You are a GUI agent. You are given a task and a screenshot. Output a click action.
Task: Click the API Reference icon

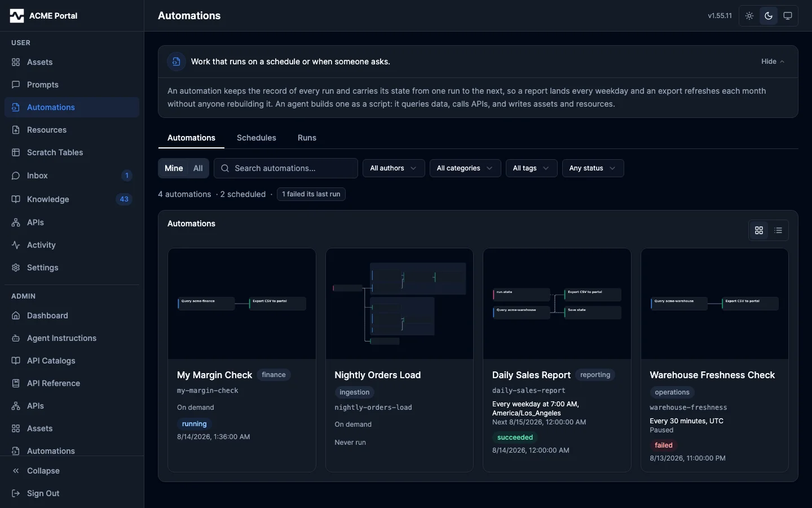(x=16, y=383)
